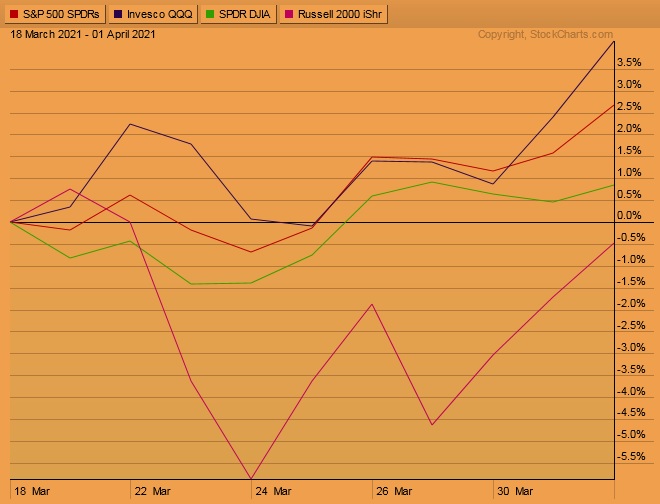Click the Invesco QQQ peak on 22 Mar

(130, 124)
